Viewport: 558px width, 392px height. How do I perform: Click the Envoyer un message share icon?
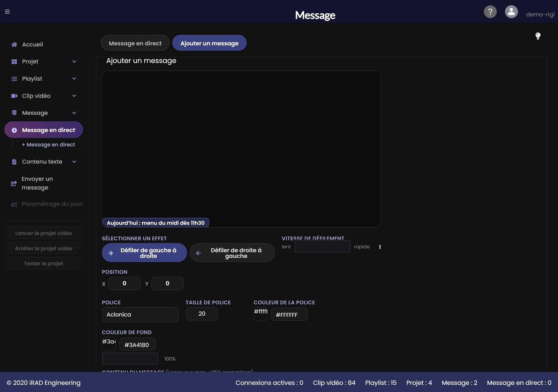[x=14, y=183]
